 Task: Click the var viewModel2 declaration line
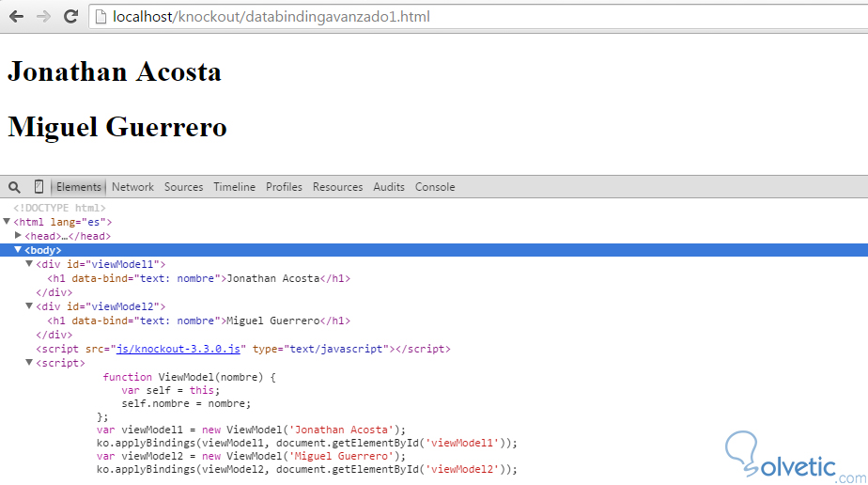(x=252, y=456)
